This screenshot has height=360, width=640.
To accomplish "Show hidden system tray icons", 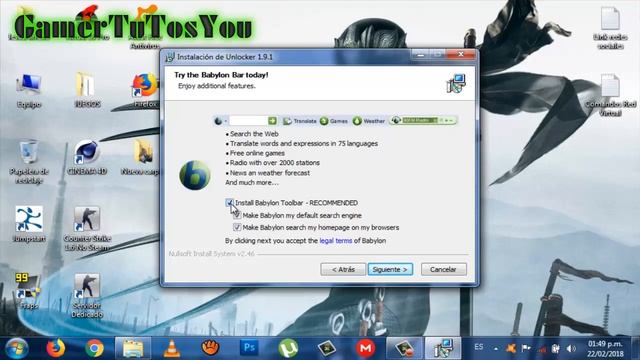I will 496,349.
